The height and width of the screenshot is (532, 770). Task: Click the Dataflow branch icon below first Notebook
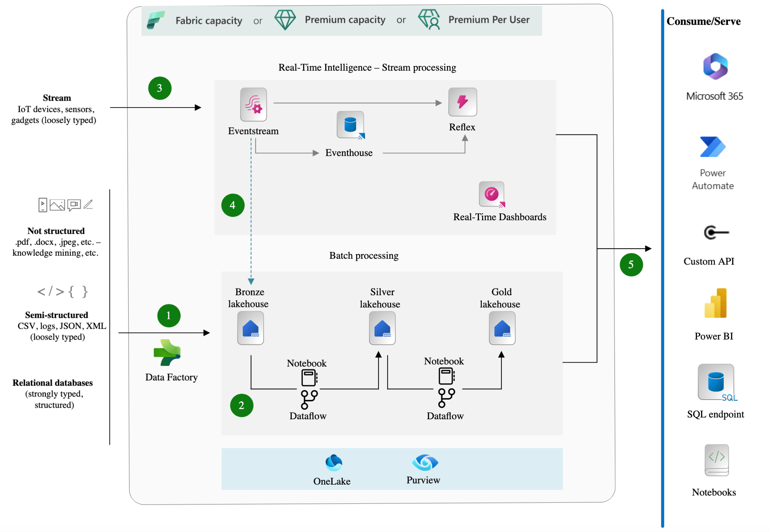309,400
